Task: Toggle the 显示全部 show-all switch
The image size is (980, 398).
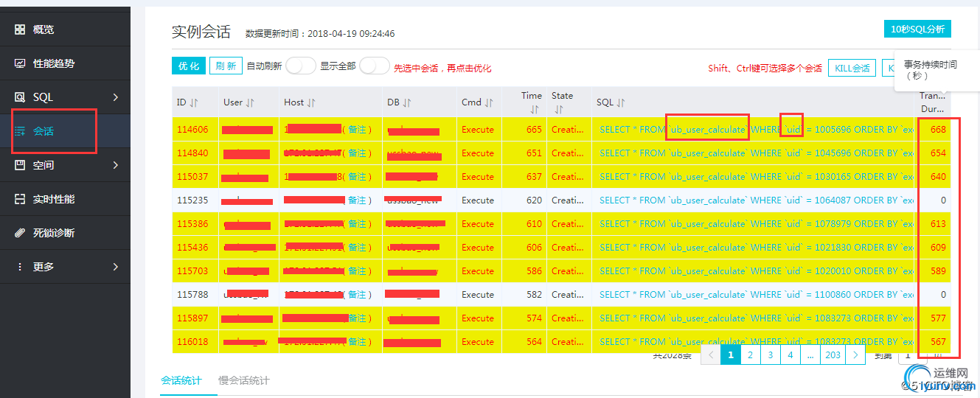Action: click(x=375, y=66)
